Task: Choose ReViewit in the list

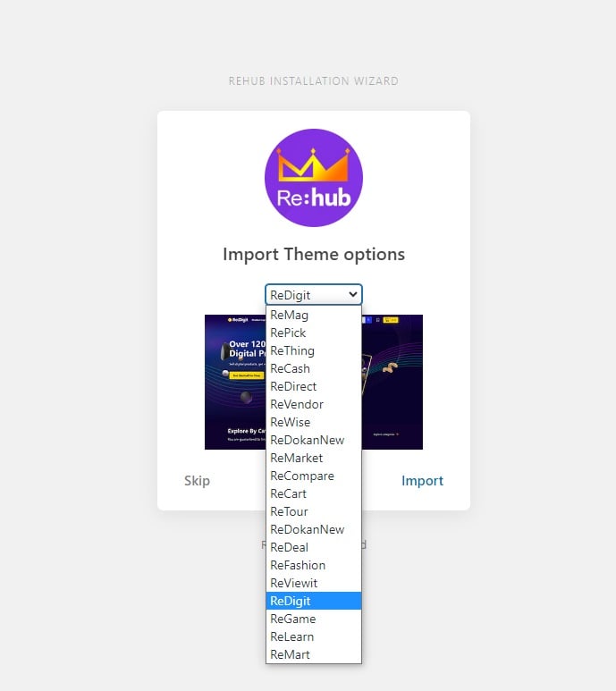Action: 313,583
